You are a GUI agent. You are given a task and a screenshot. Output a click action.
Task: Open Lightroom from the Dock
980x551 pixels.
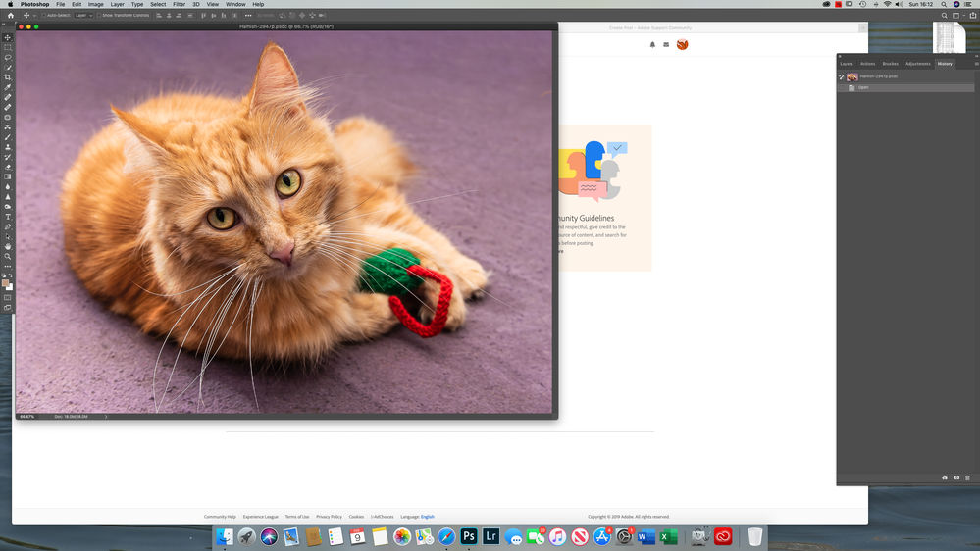491,536
